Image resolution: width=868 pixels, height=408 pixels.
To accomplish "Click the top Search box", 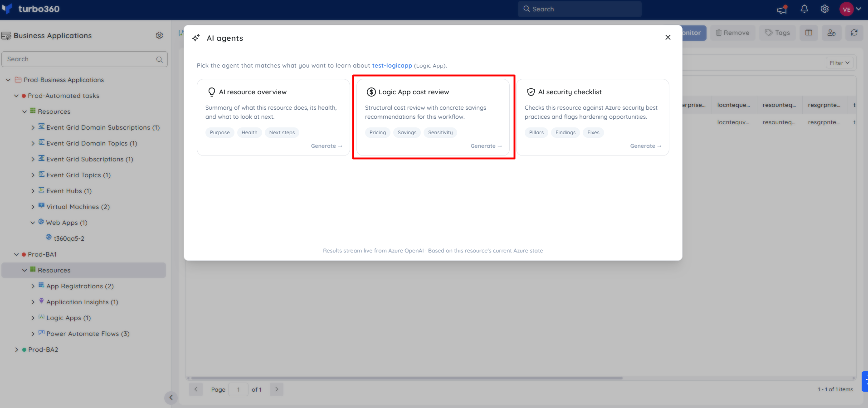I will (580, 9).
